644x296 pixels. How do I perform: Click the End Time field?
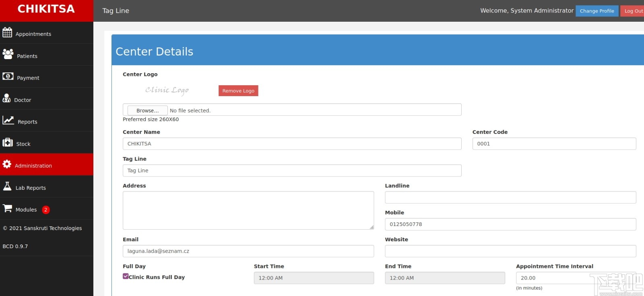(445, 278)
